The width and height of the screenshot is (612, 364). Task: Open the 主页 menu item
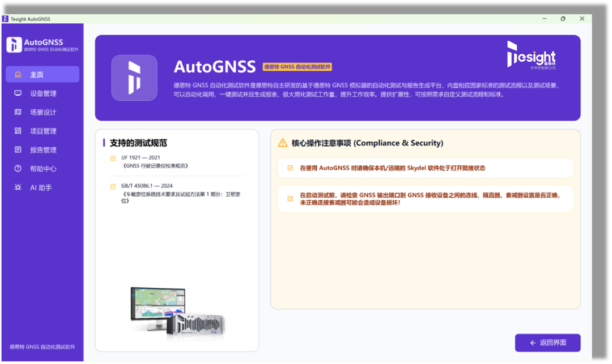42,74
